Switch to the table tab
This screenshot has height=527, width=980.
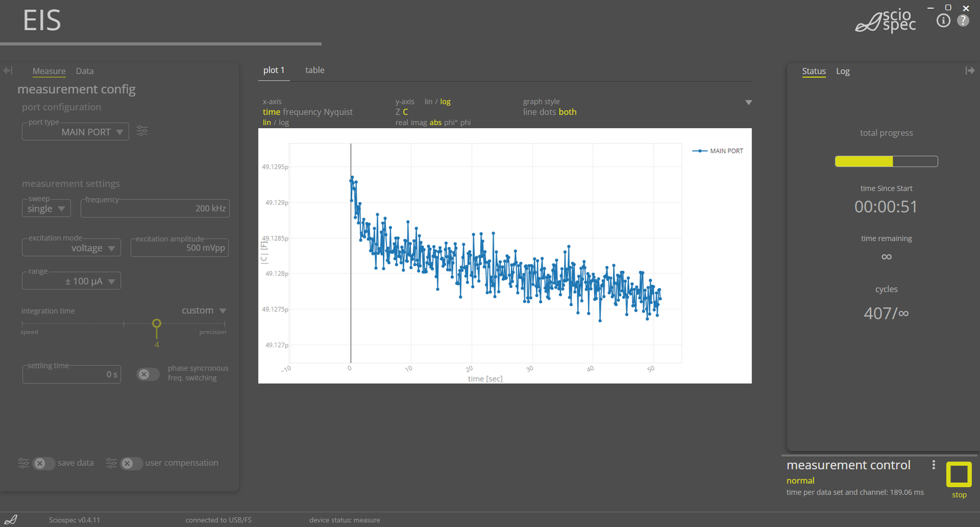(x=315, y=70)
